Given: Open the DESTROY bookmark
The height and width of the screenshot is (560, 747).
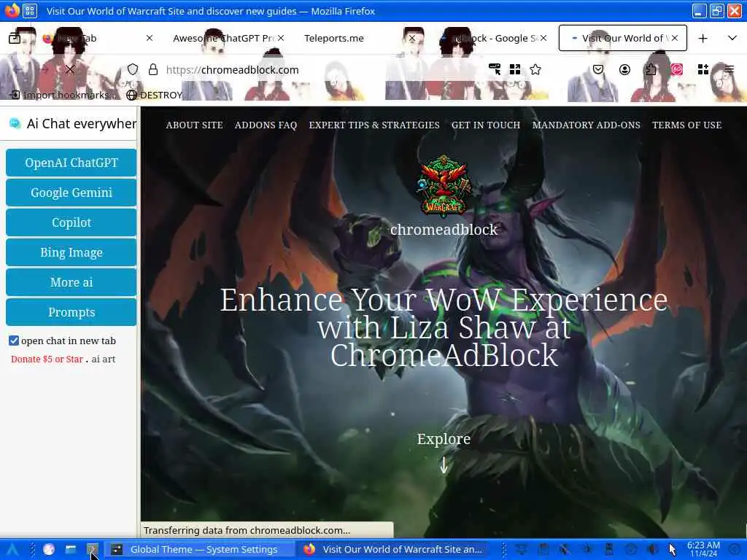Looking at the screenshot, I should click(155, 95).
